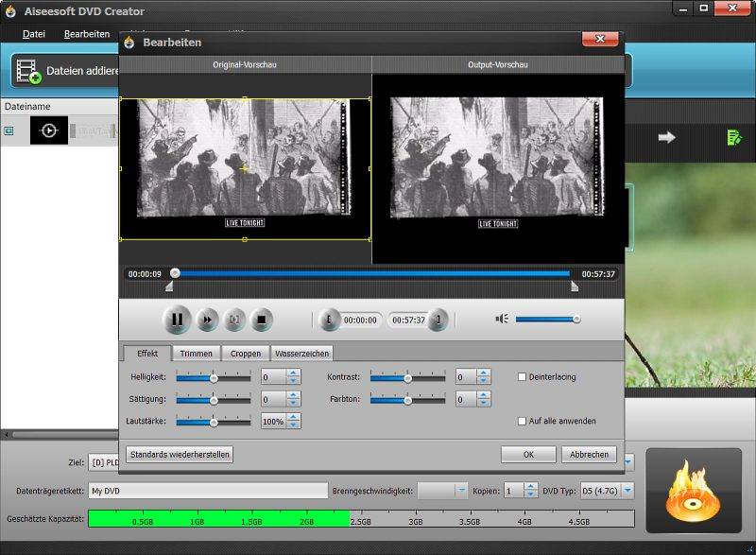Open the Bearbeiten menu in main window
The width and height of the screenshot is (756, 555).
[x=87, y=34]
